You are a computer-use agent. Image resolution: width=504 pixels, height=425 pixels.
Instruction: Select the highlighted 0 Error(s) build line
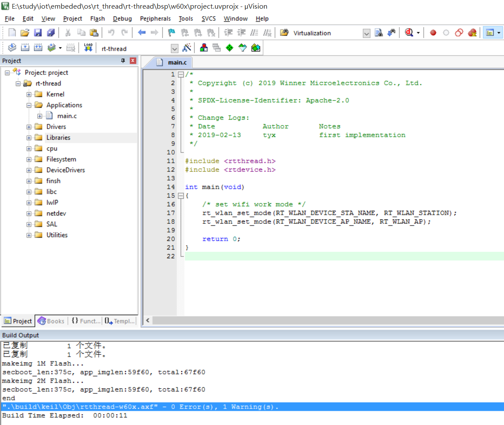253,407
